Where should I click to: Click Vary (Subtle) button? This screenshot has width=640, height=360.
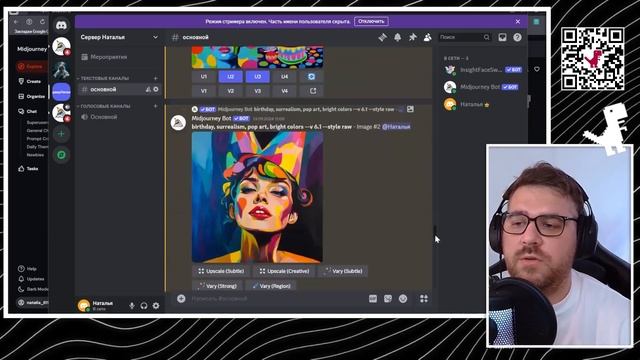343,271
